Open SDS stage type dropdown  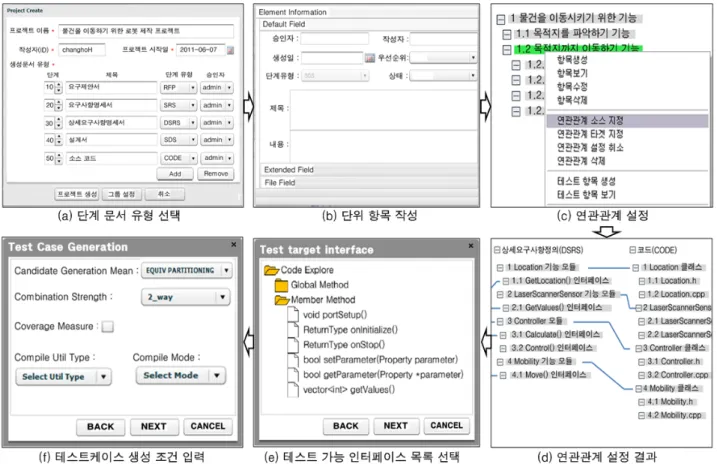[178, 140]
